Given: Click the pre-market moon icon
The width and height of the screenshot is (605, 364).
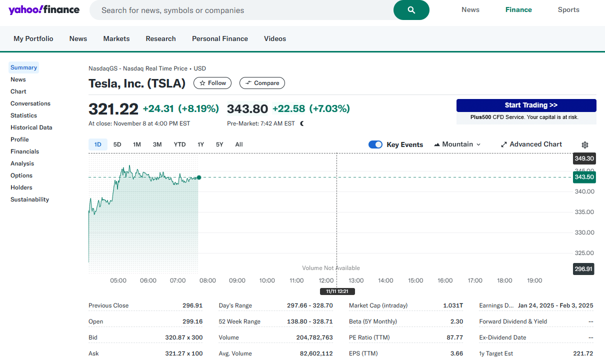Looking at the screenshot, I should point(302,123).
